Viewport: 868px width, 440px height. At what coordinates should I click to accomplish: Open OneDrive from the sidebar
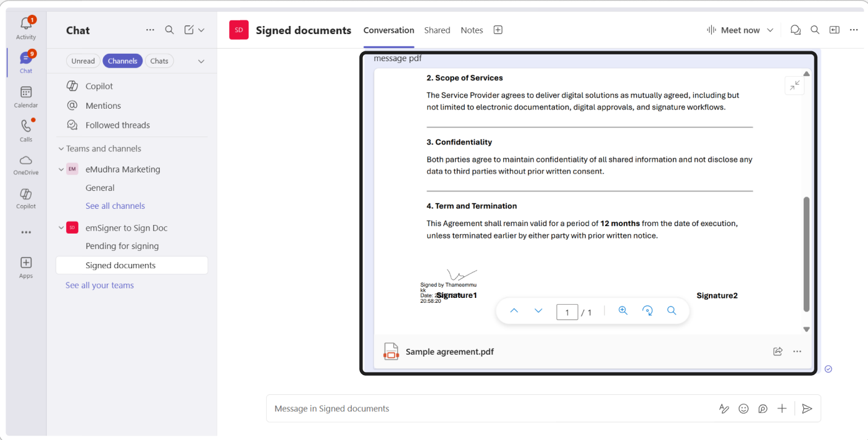point(26,164)
